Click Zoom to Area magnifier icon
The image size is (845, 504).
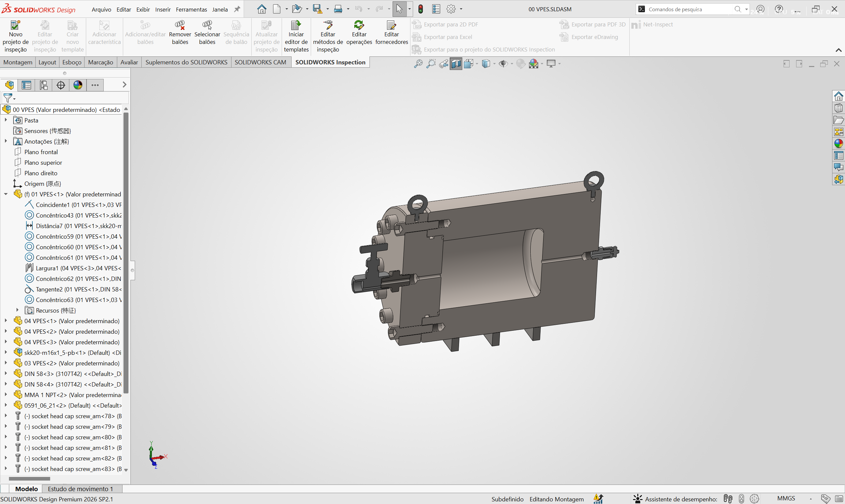point(431,64)
